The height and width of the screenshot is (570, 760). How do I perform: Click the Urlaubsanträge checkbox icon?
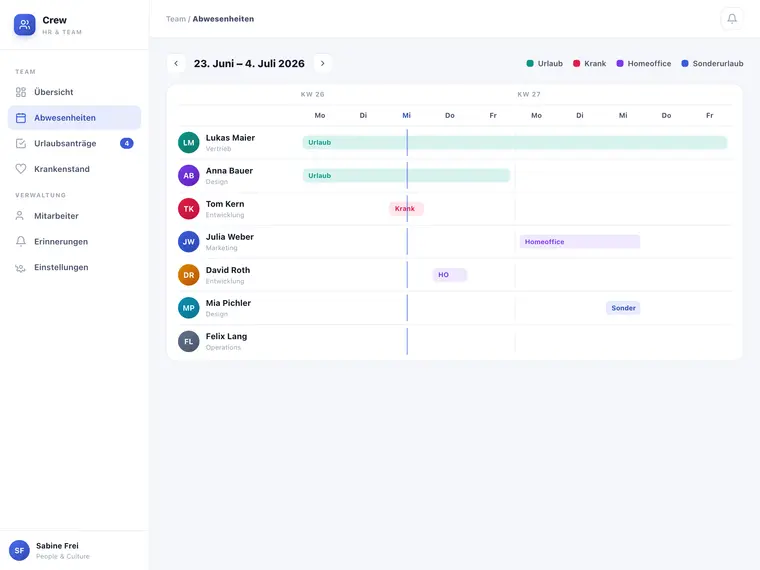(x=21, y=143)
